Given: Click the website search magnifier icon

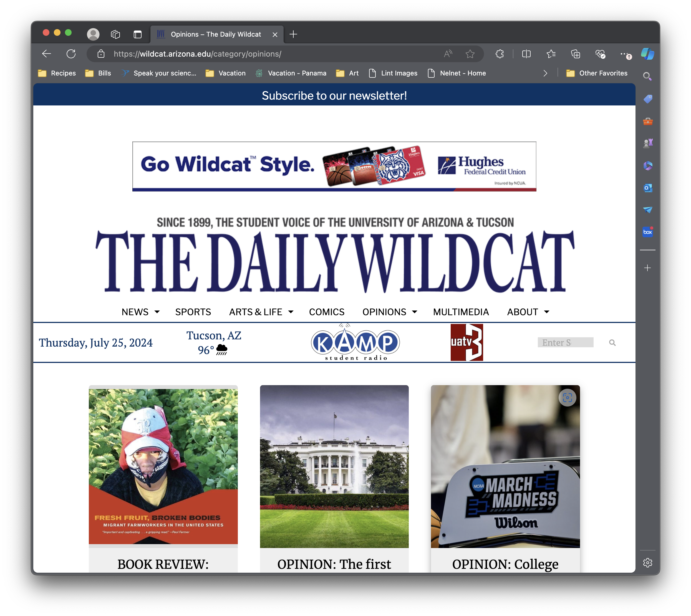Looking at the screenshot, I should click(x=612, y=342).
